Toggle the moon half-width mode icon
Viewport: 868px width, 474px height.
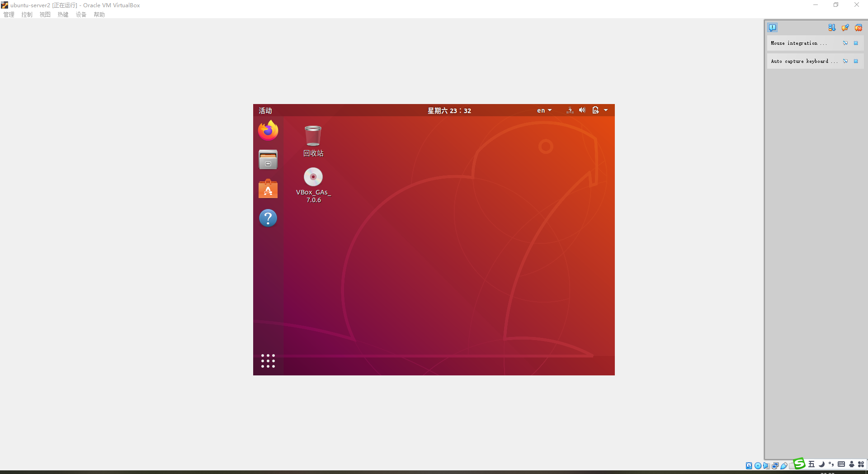pyautogui.click(x=821, y=464)
